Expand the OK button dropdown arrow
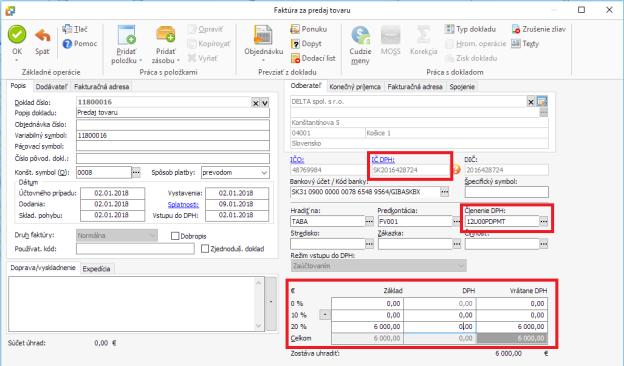624x366 pixels. (17, 60)
